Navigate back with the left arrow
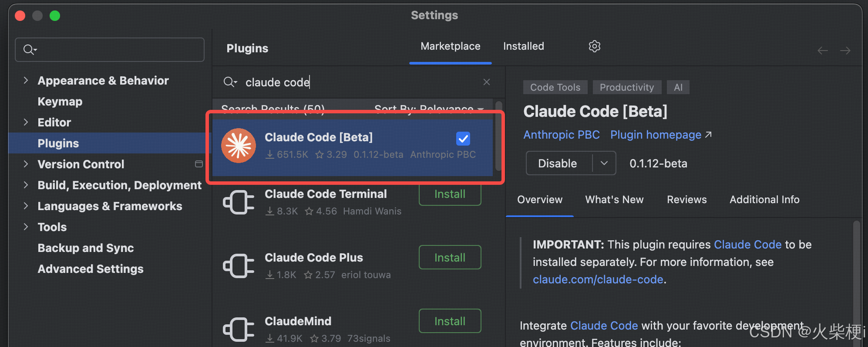Screen dimensions: 868x347 pos(823,51)
